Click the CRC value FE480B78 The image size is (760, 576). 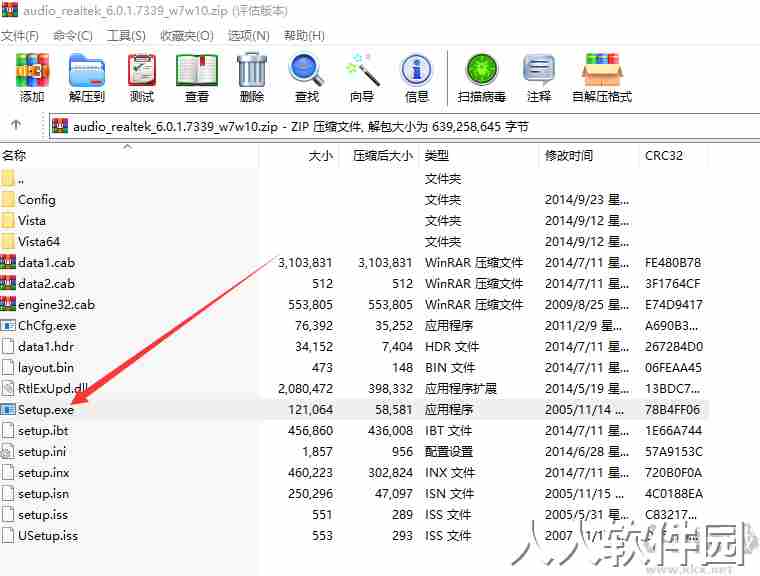point(673,263)
